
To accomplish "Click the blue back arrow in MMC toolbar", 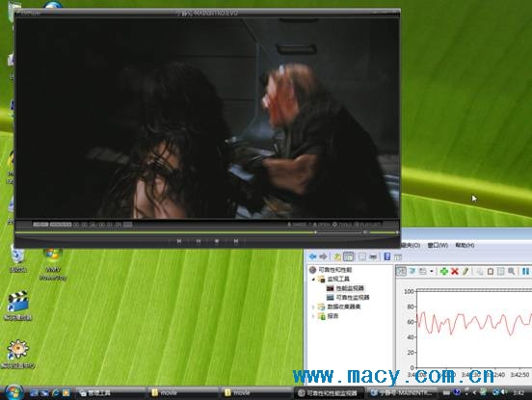I will coord(312,256).
